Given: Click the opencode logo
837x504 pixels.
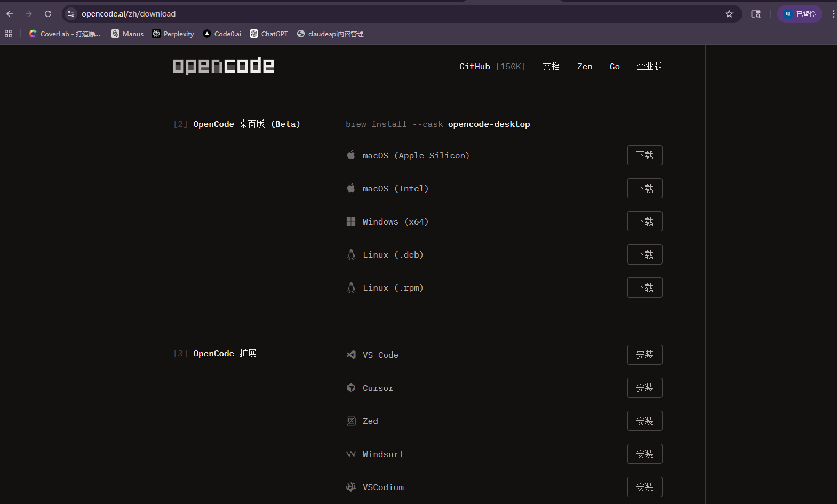Looking at the screenshot, I should [x=223, y=66].
